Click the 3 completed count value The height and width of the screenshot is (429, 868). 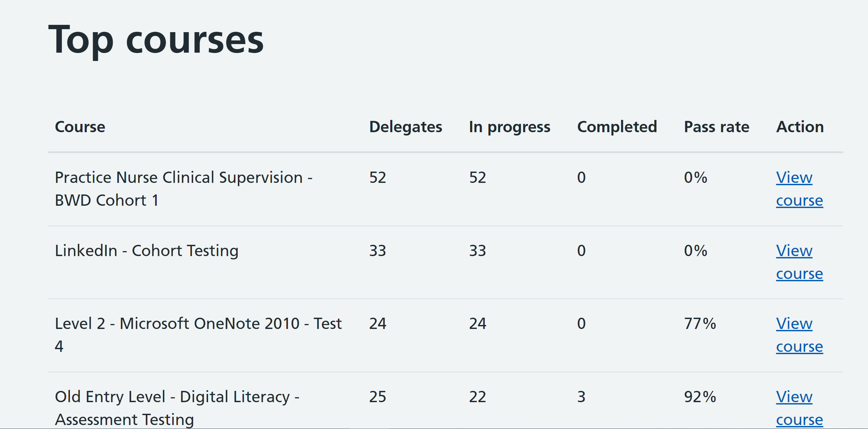tap(581, 397)
